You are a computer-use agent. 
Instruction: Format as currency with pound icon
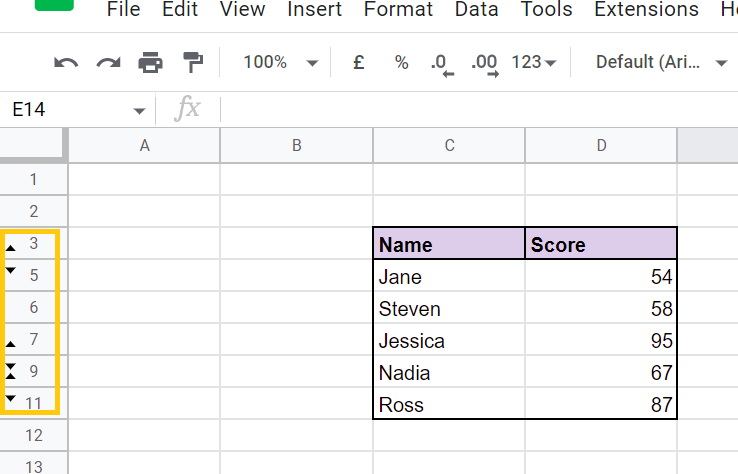(359, 63)
